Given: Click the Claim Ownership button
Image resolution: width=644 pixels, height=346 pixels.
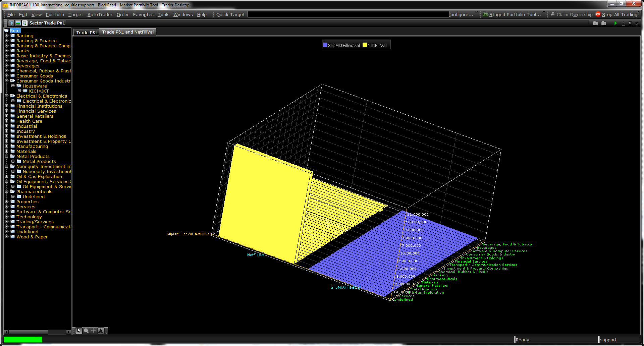Looking at the screenshot, I should pos(572,14).
